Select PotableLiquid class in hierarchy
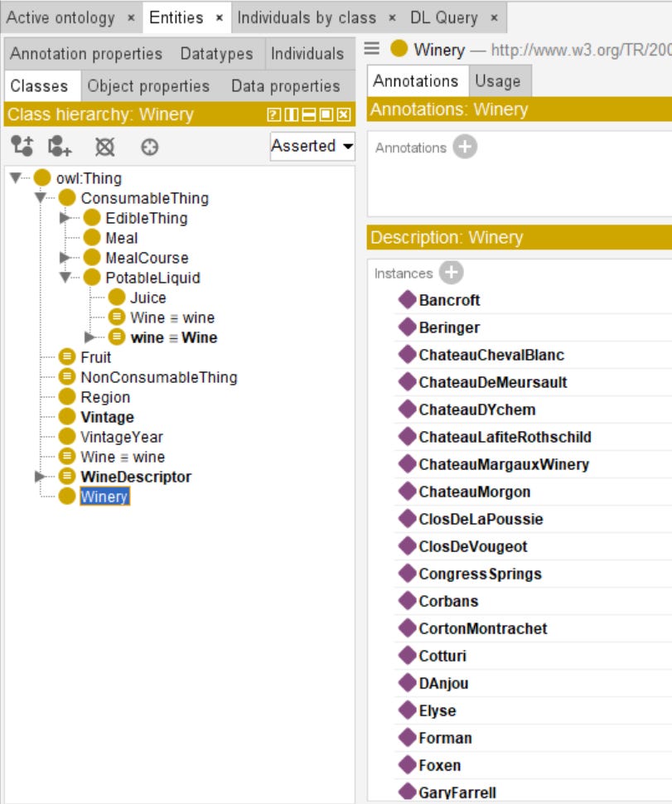The image size is (672, 804). (152, 278)
